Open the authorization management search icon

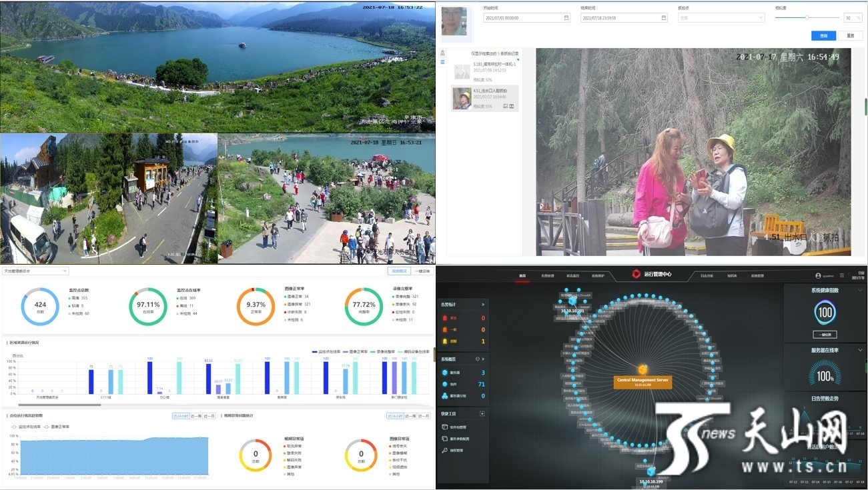tap(444, 451)
